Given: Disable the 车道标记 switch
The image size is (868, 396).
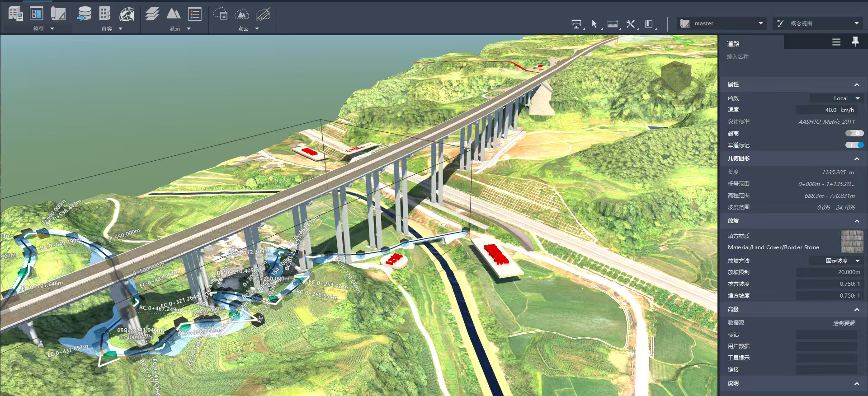Looking at the screenshot, I should (854, 145).
